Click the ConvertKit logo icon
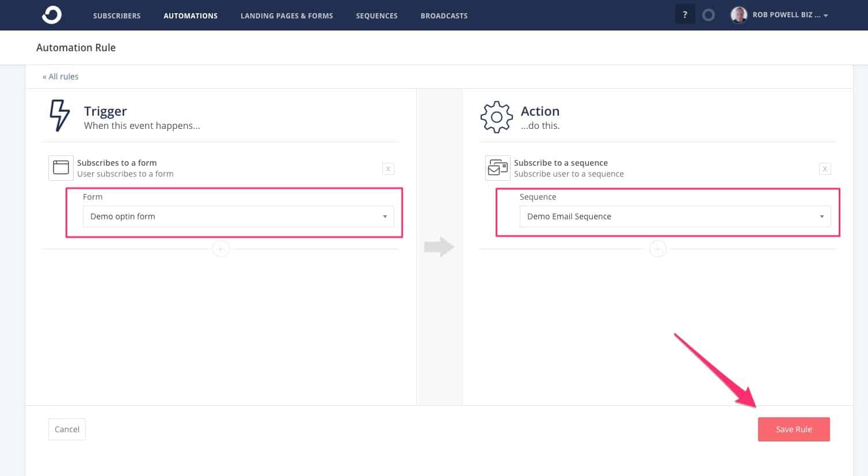Viewport: 868px width, 476px height. tap(51, 15)
